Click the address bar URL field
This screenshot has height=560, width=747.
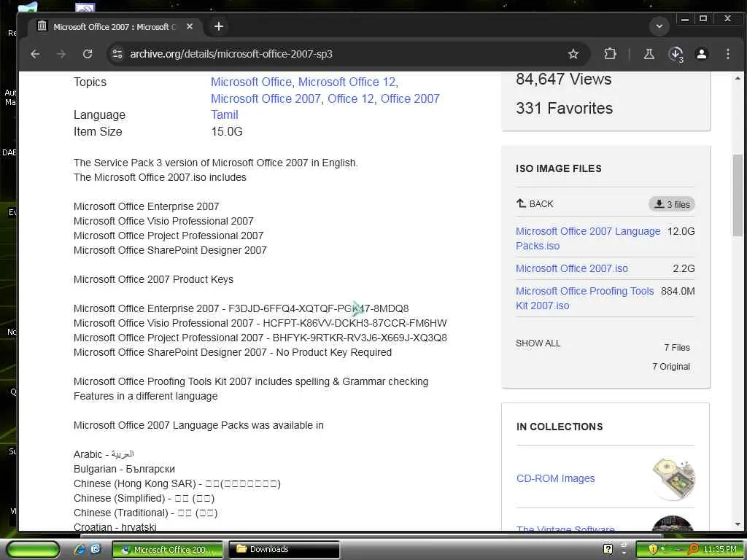[333, 54]
